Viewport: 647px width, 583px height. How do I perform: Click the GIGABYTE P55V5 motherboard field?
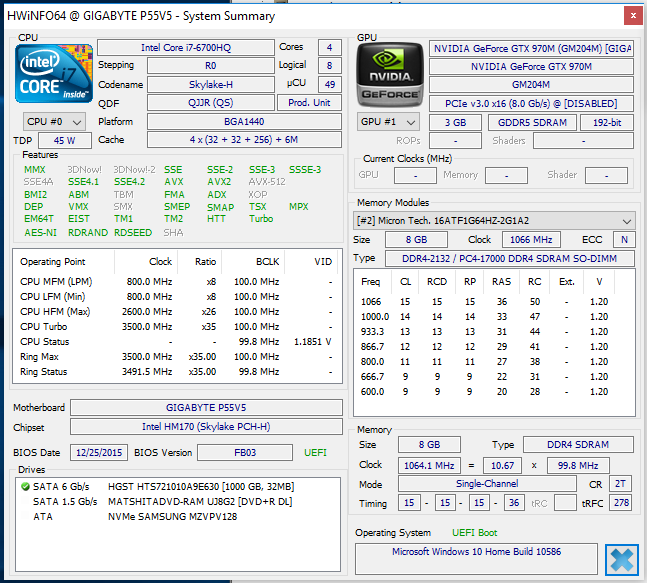pos(206,408)
